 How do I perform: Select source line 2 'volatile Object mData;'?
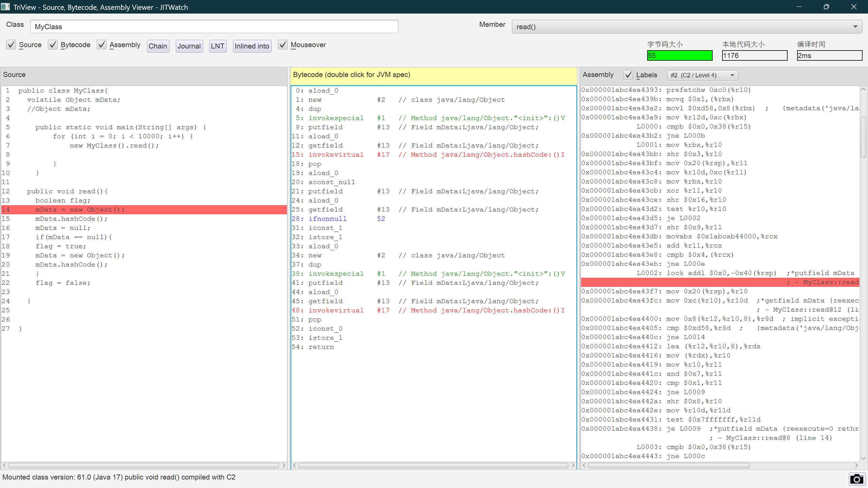pos(144,100)
